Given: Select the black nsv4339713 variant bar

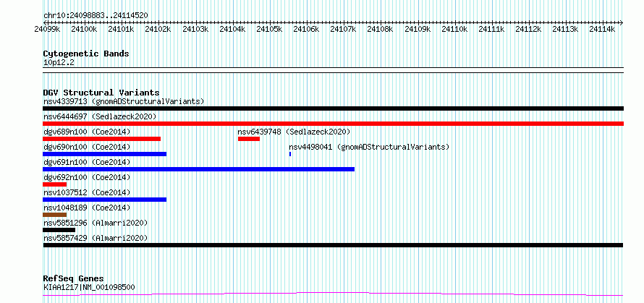Looking at the screenshot, I should pos(333,108).
